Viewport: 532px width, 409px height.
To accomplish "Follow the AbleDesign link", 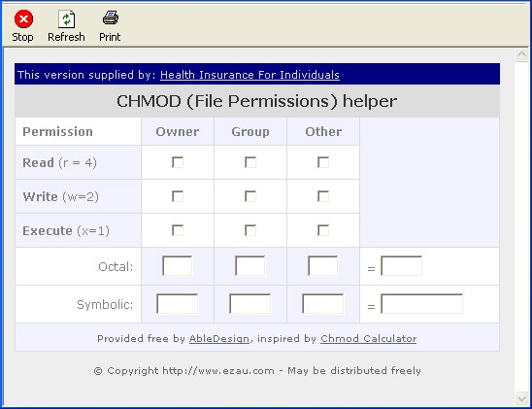I will coord(219,339).
